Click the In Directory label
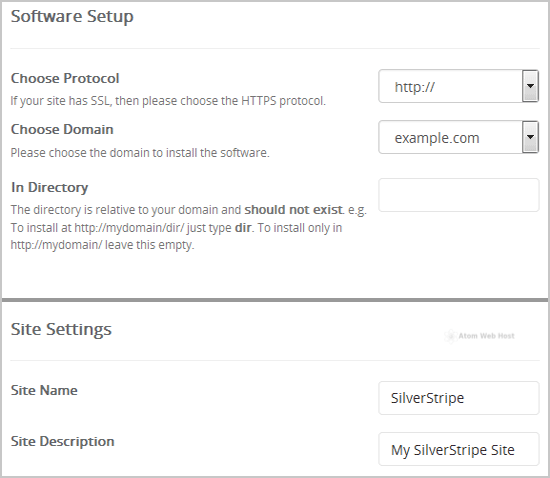This screenshot has height=478, width=550. (49, 187)
